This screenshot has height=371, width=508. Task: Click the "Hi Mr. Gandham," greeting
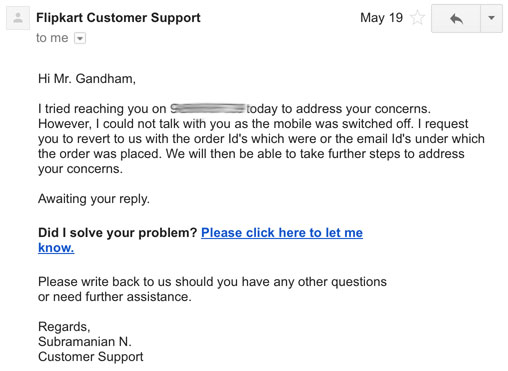pyautogui.click(x=87, y=79)
